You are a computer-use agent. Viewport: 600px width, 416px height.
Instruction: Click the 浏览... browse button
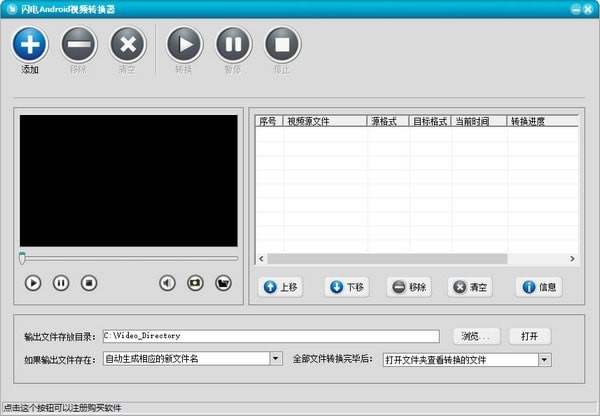click(477, 336)
